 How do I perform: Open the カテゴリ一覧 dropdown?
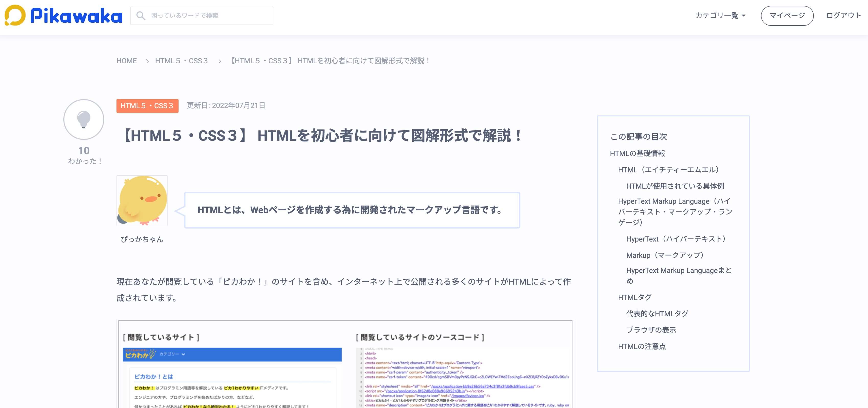720,16
